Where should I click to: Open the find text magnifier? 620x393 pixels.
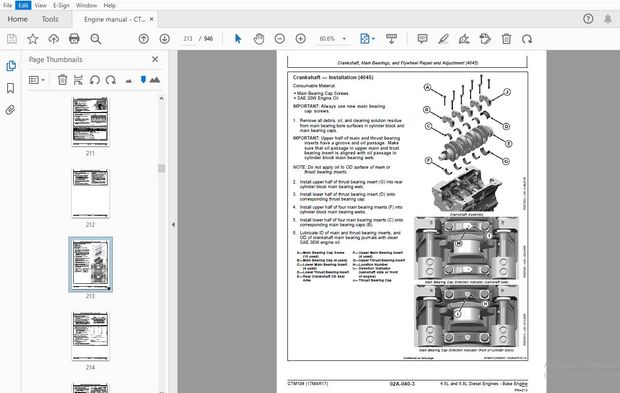tap(96, 38)
